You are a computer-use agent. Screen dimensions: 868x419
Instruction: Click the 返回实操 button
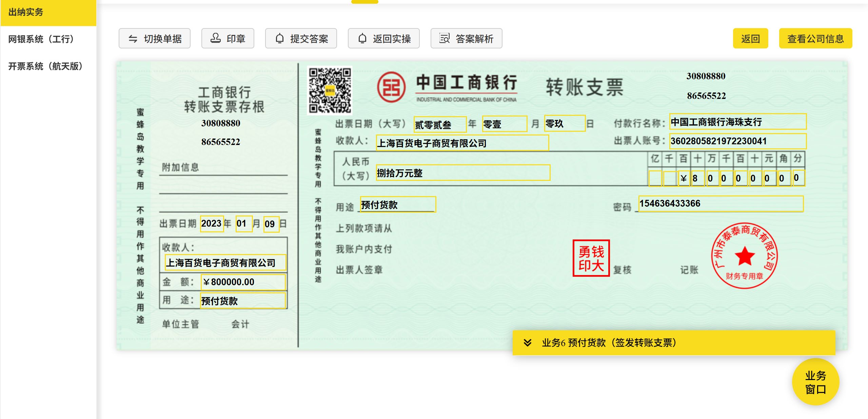tap(384, 39)
